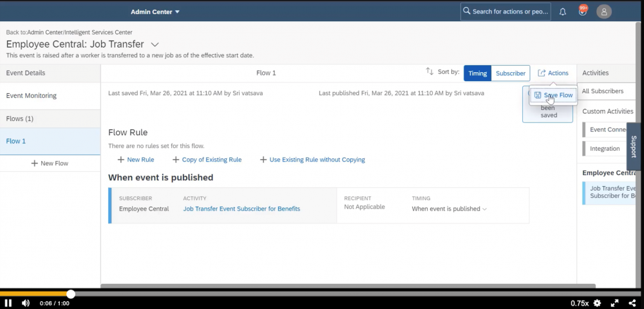Click the horizontal scrollbar under the flow
The image size is (644, 309).
[x=348, y=286]
